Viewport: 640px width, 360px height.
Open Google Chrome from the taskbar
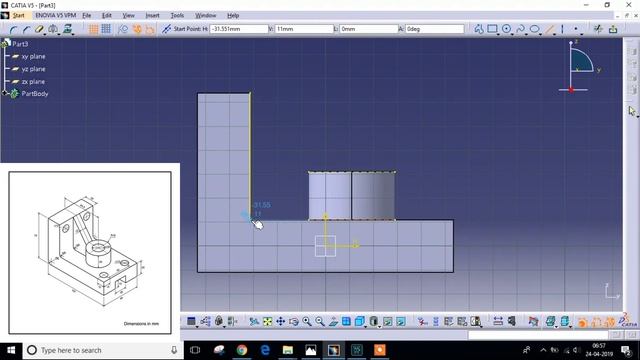pyautogui.click(x=242, y=350)
